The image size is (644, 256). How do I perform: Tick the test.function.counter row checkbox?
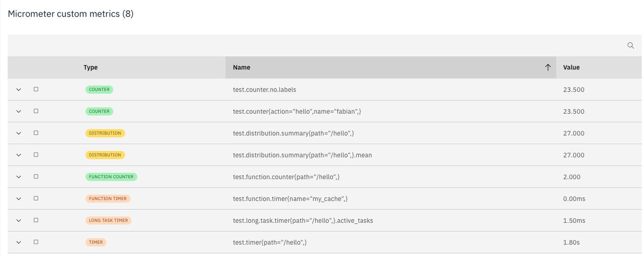click(36, 177)
